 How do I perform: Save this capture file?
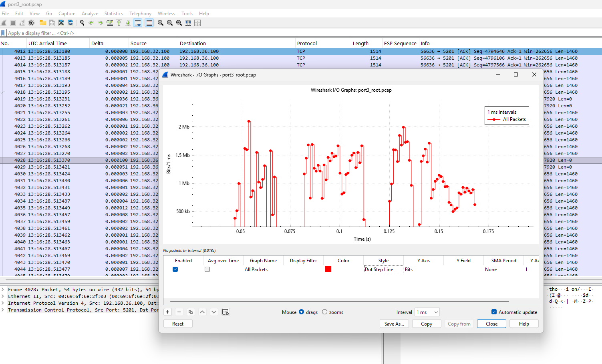coord(52,23)
